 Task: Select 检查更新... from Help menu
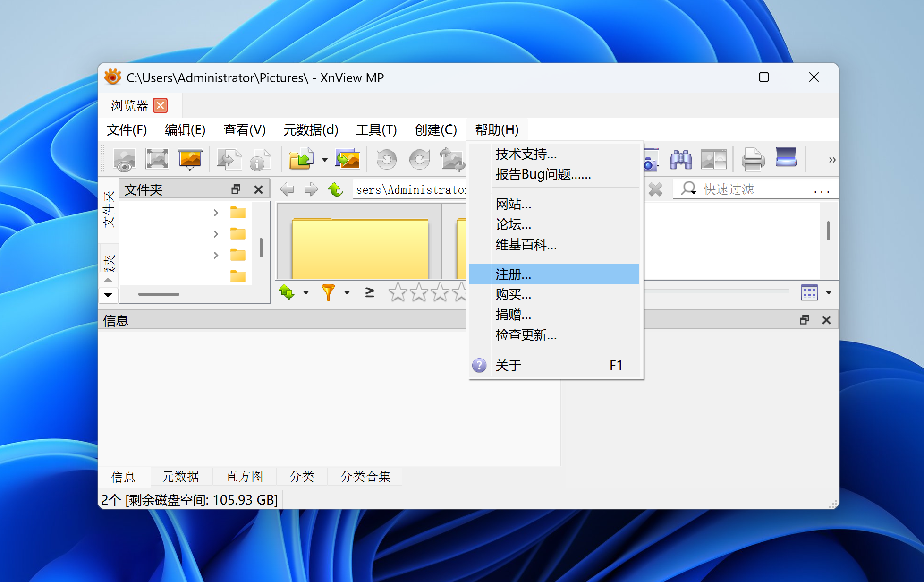(x=526, y=335)
